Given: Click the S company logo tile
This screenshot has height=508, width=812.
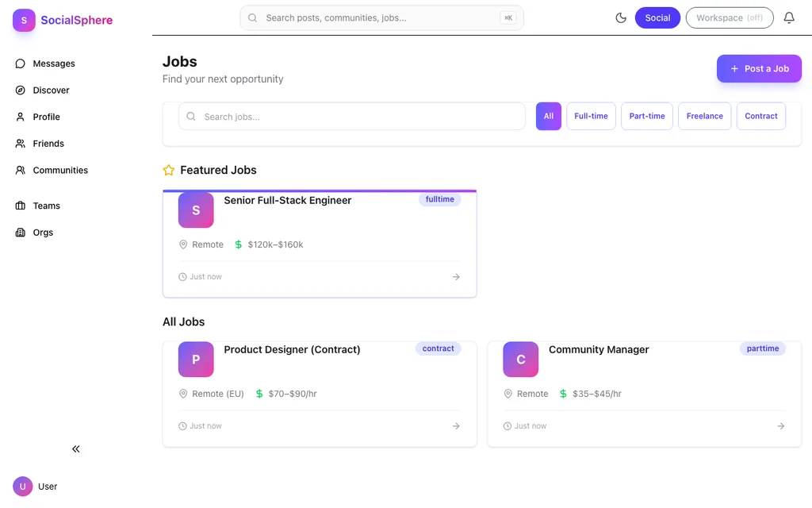Looking at the screenshot, I should [x=196, y=210].
